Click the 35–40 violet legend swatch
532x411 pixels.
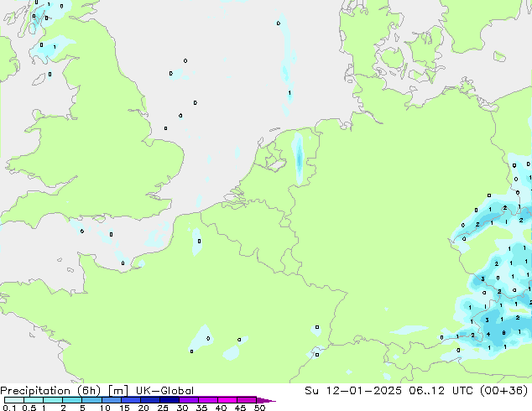(x=208, y=400)
